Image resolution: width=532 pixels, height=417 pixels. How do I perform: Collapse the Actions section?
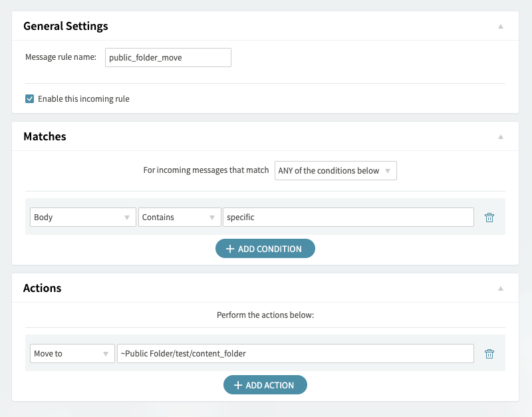502,287
